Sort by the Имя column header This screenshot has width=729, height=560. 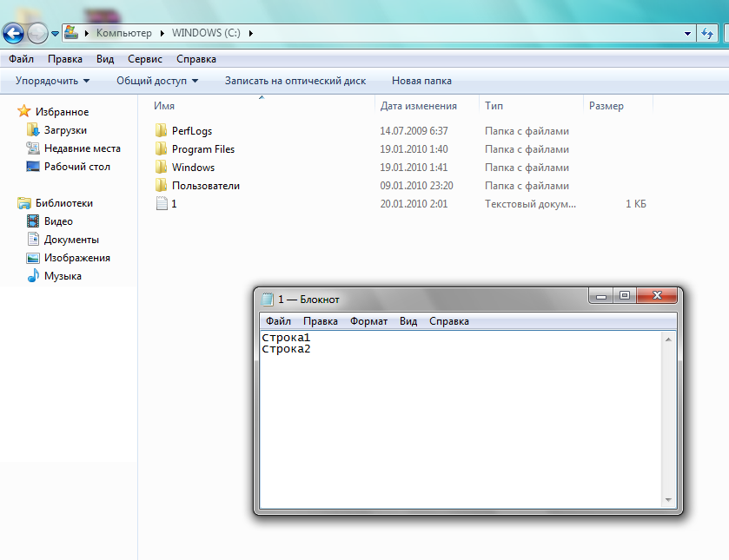[x=164, y=106]
